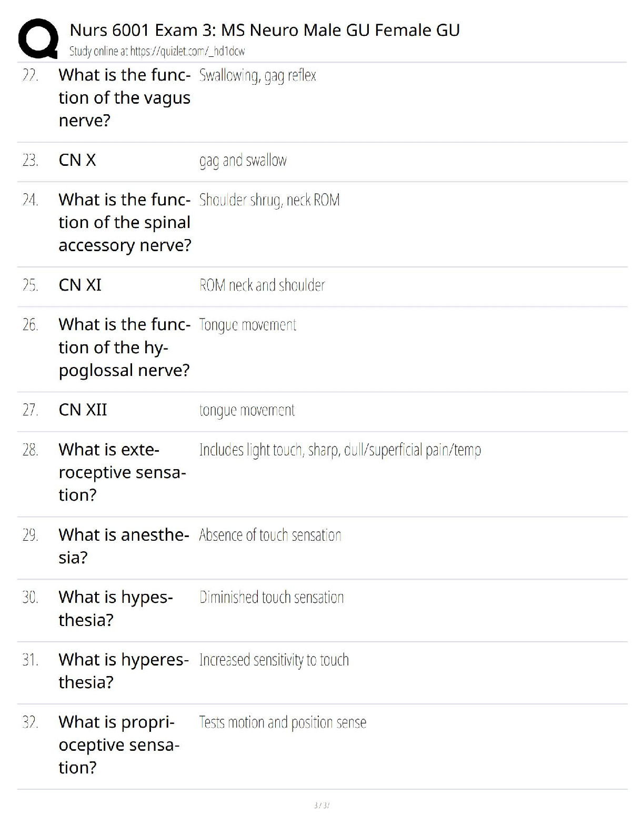Select the 'What is hyperesthesia?' question
The height and width of the screenshot is (834, 644).
coord(124,671)
